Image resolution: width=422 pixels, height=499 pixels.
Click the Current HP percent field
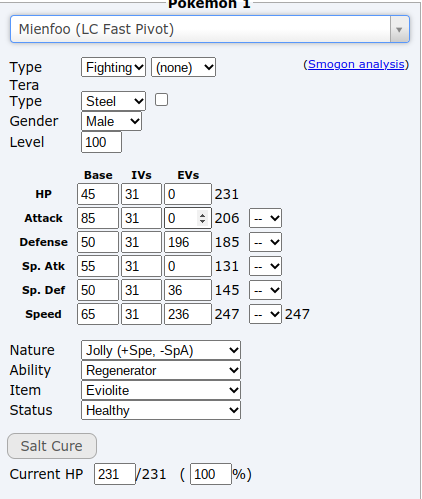211,474
